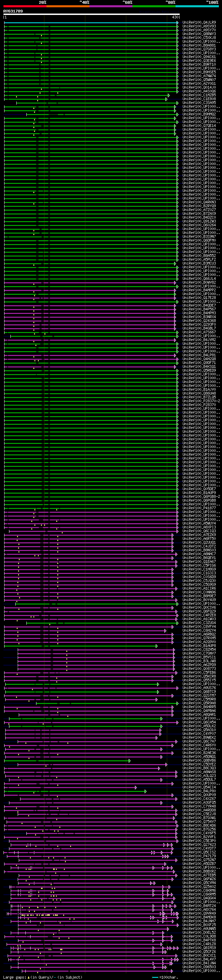The image size is (222, 980).
Task: Select the UniRef100_A6RT50 label
Action: coord(199,539)
